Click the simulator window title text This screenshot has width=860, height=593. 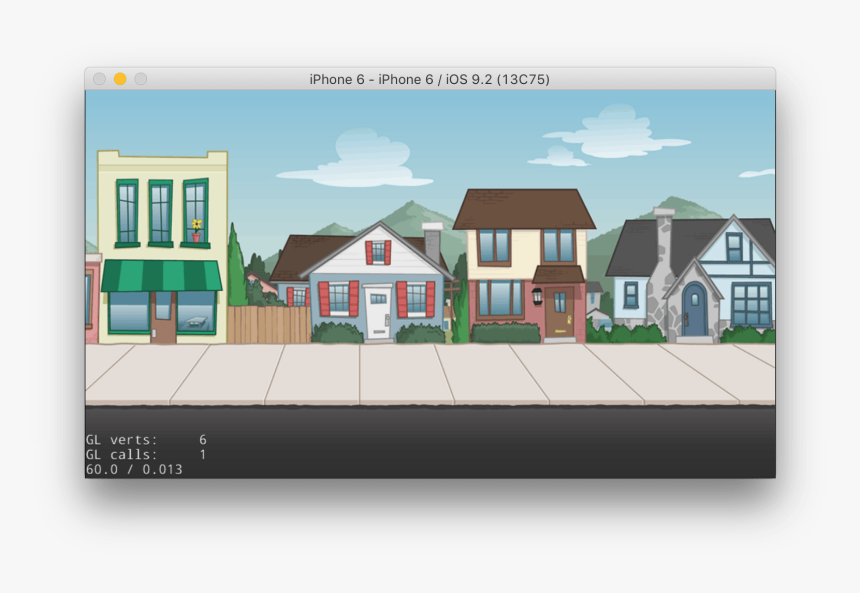pyautogui.click(x=430, y=78)
